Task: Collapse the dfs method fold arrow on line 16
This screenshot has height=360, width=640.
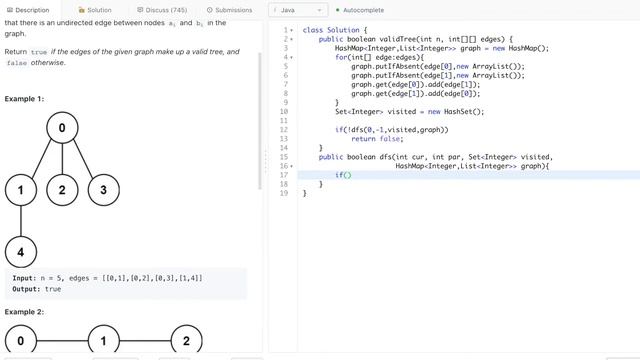Action: pos(291,166)
